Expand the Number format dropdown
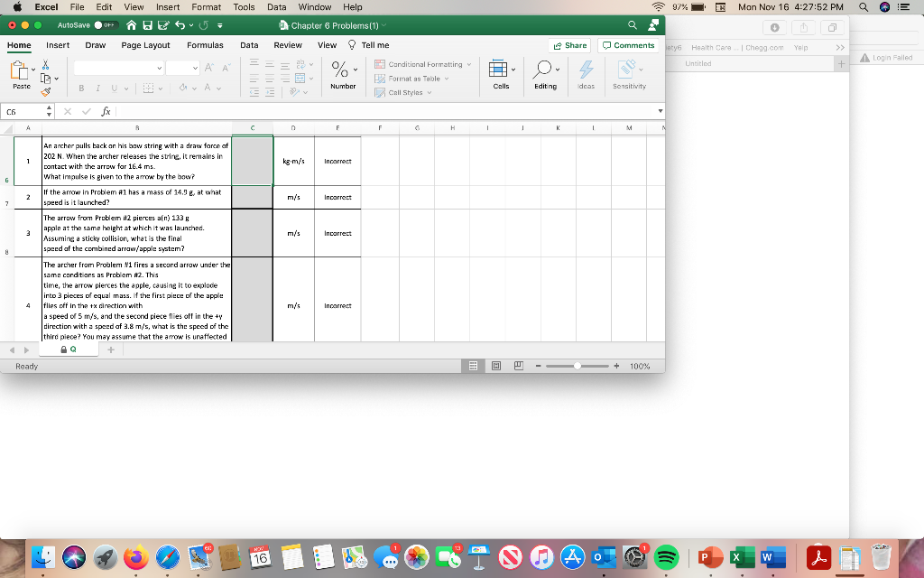924x578 pixels. 356,70
